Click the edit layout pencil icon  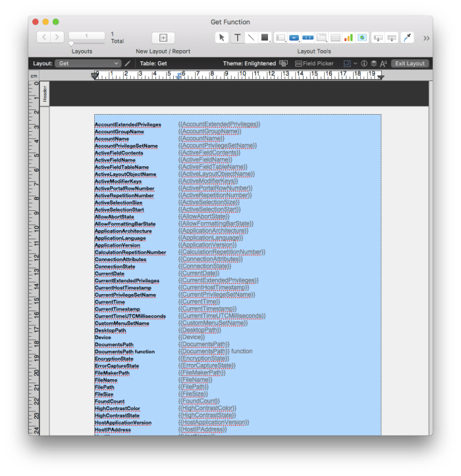pos(128,63)
